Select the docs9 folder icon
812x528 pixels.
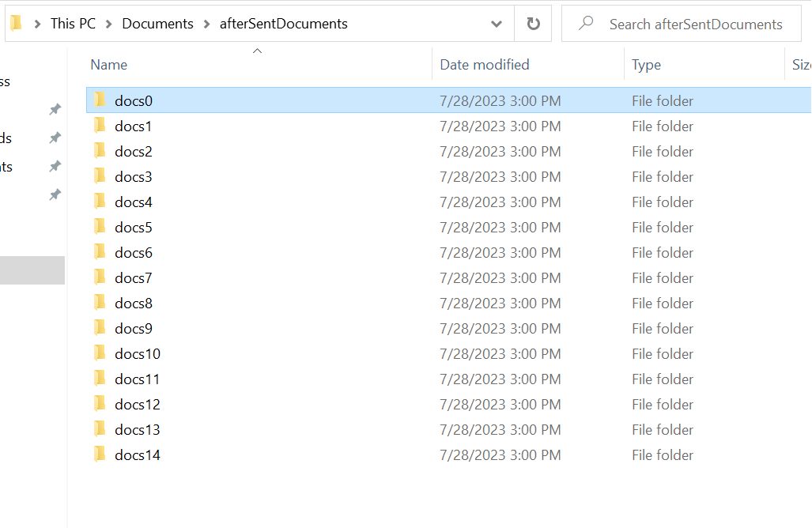click(100, 328)
